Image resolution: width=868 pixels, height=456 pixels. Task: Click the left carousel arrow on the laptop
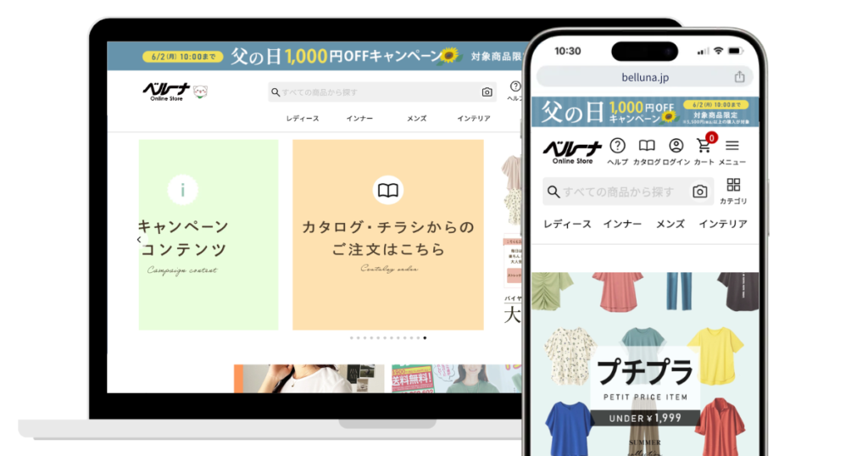(x=140, y=240)
